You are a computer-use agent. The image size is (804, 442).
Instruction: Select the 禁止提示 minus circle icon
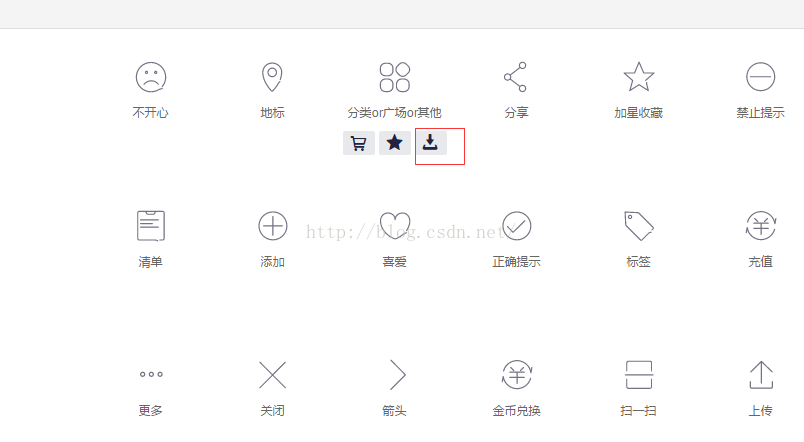760,77
